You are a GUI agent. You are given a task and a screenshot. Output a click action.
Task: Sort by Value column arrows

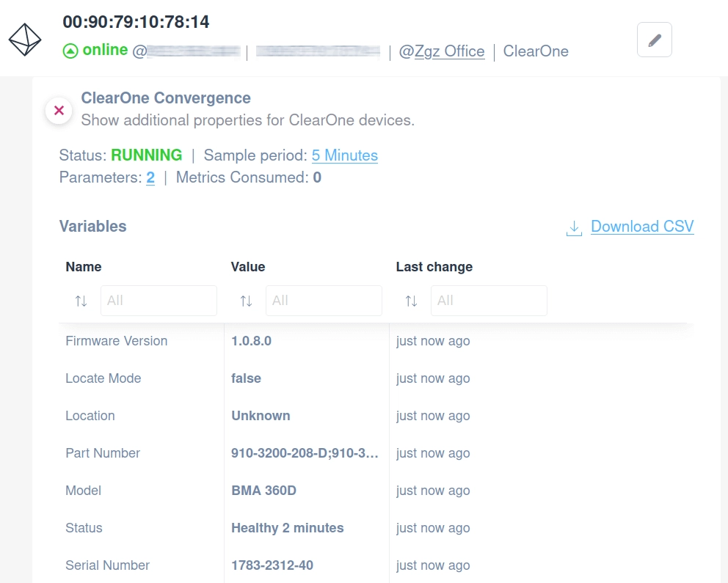pyautogui.click(x=246, y=301)
